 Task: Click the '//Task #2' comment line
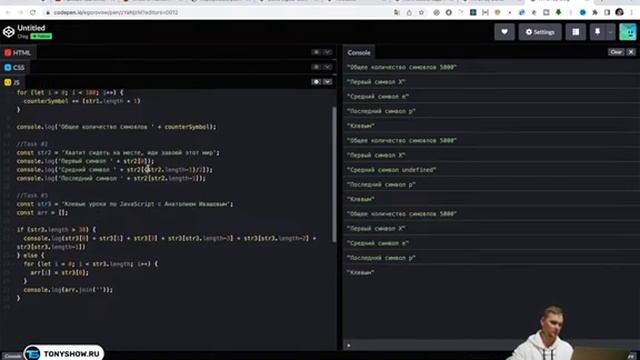(32, 144)
